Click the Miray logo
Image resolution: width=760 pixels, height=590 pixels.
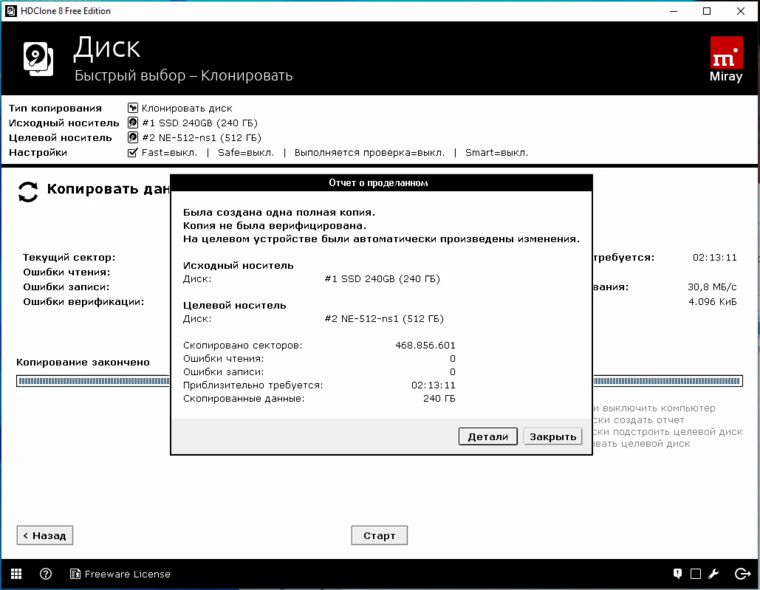click(726, 60)
